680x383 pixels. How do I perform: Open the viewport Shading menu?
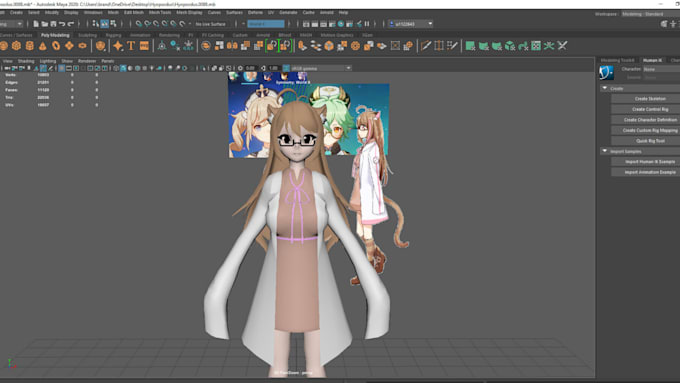[x=26, y=61]
